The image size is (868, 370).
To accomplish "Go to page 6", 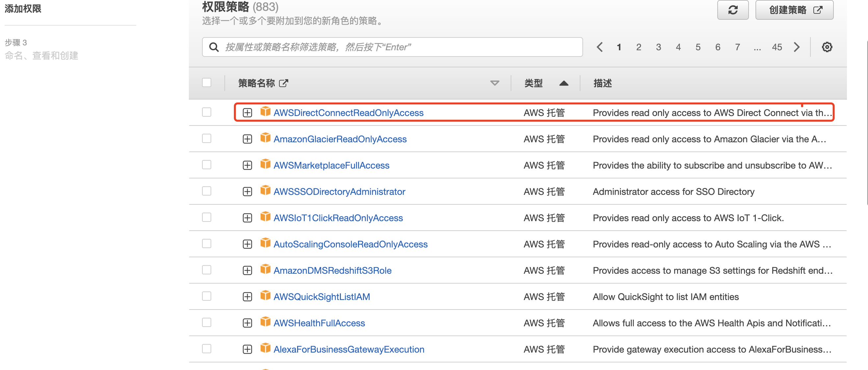I will (718, 47).
